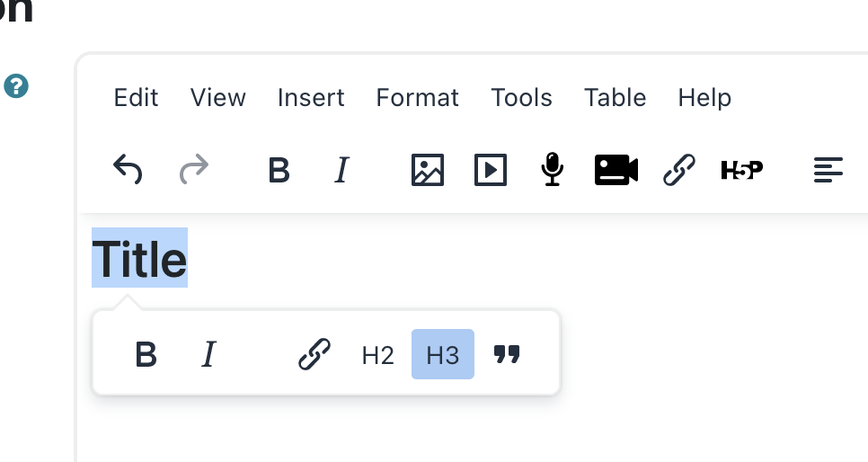Record audio with the microphone icon

pyautogui.click(x=552, y=169)
